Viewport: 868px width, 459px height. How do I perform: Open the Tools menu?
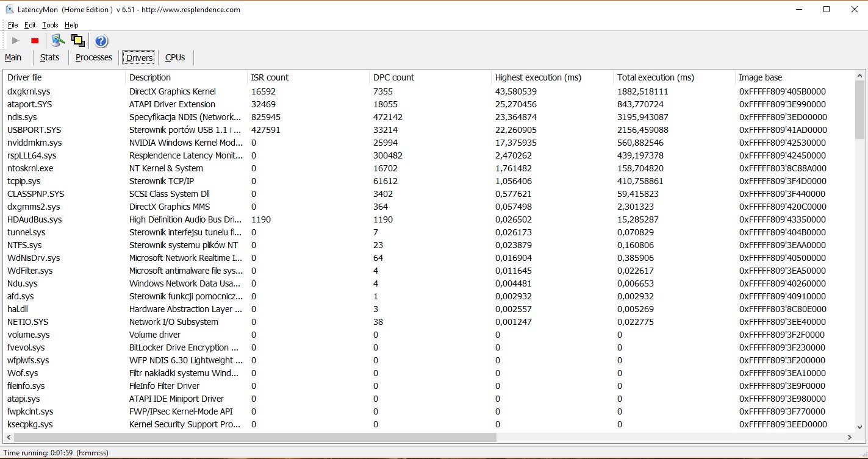click(x=50, y=25)
